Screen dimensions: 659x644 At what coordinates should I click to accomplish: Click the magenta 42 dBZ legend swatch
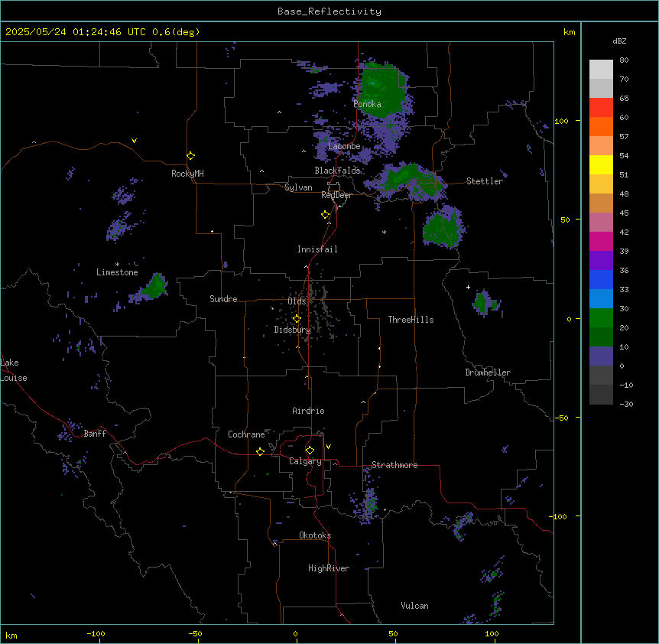point(601,241)
